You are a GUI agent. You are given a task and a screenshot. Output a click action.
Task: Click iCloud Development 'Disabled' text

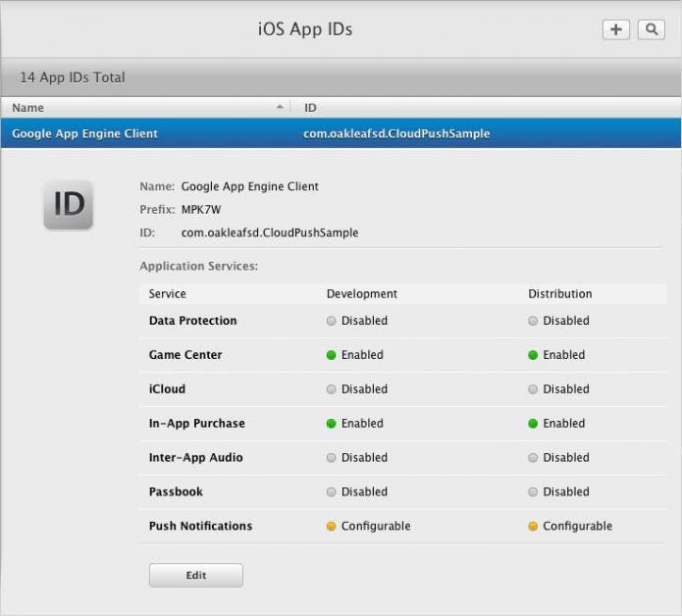(x=364, y=389)
